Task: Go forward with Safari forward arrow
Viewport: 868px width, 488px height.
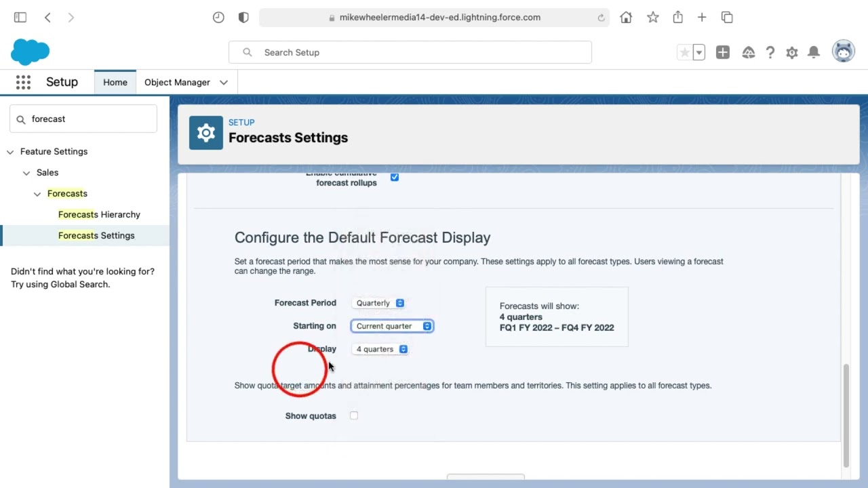Action: click(71, 18)
